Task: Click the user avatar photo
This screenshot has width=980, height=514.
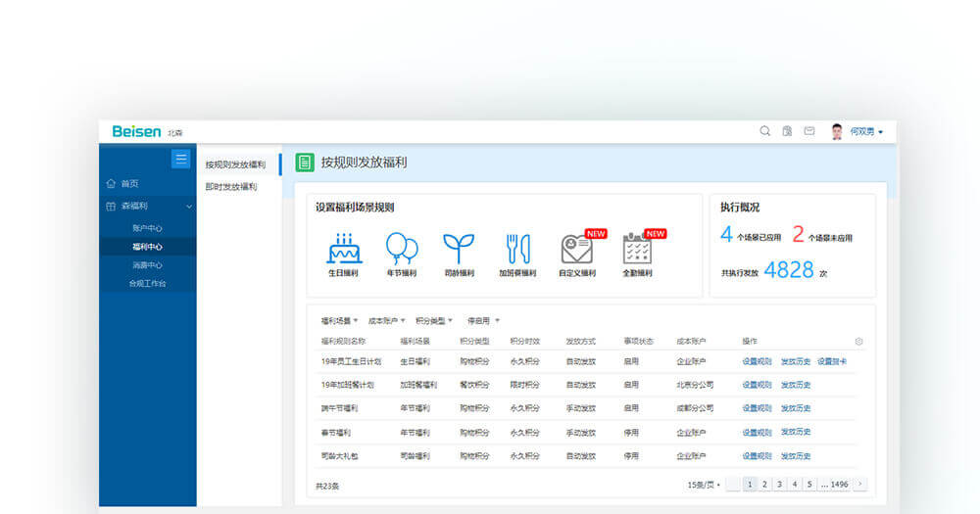Action: pyautogui.click(x=837, y=132)
